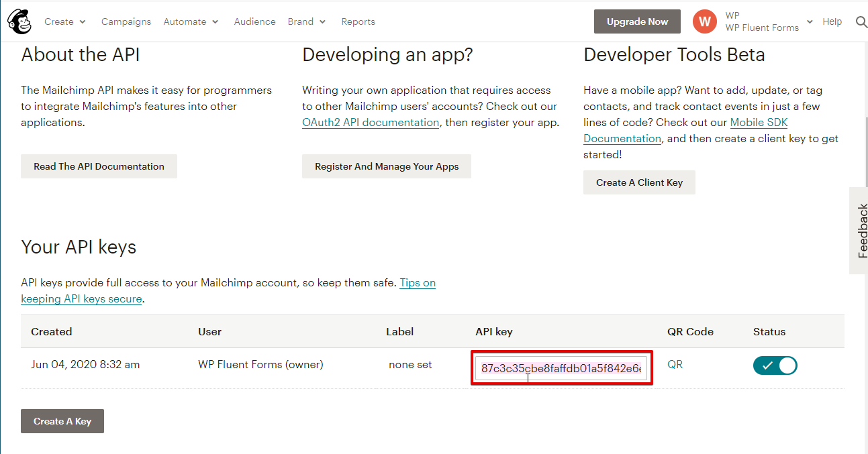Open the search magnifier icon
The image size is (868, 454).
[x=861, y=22]
